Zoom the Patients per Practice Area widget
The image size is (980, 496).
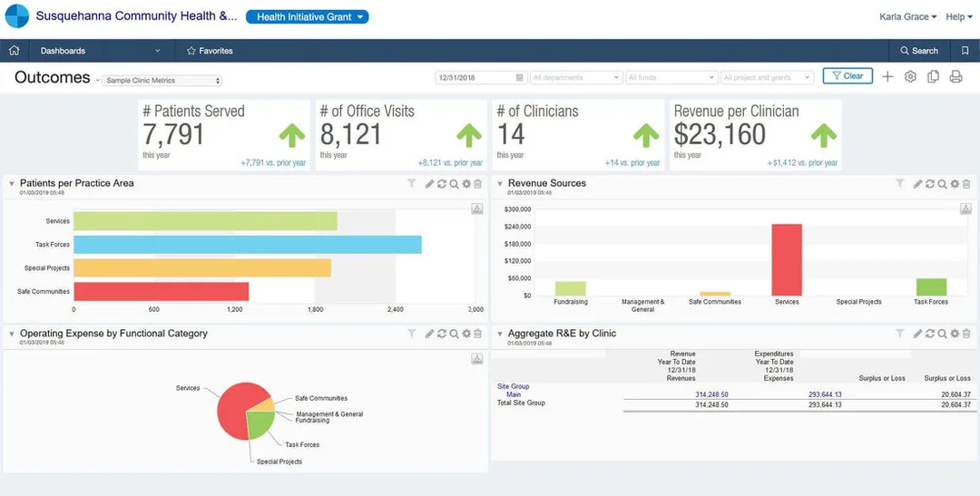coord(454,184)
